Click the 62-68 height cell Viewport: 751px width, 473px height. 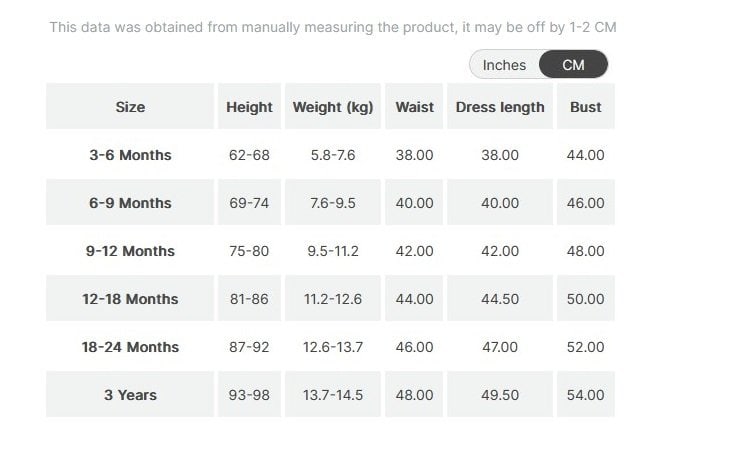click(249, 155)
